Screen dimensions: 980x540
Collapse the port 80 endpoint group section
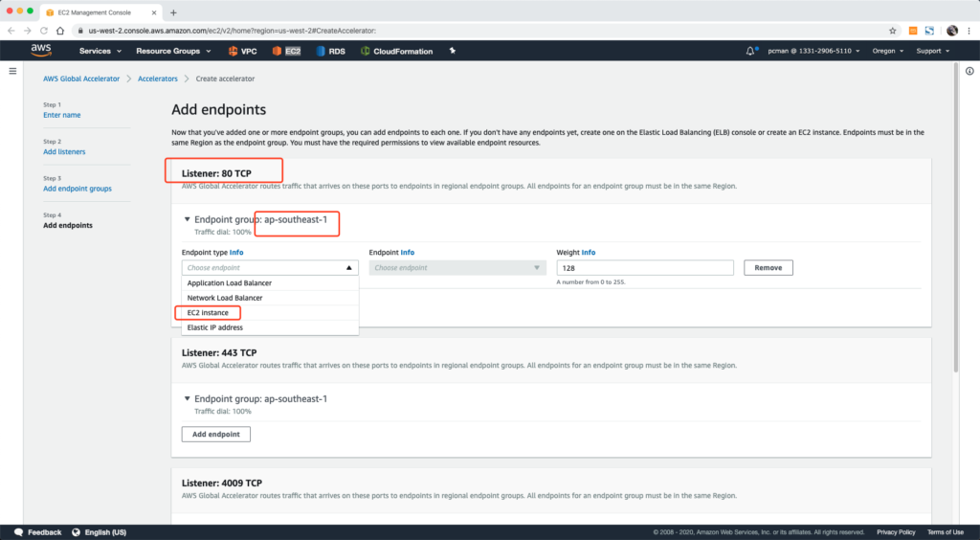tap(188, 219)
